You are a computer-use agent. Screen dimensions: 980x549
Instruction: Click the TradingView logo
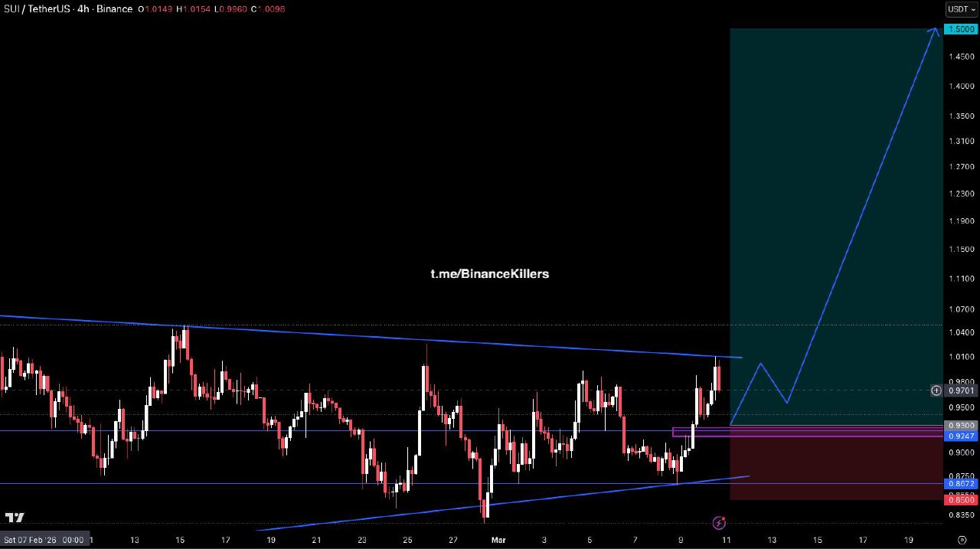pos(15,518)
